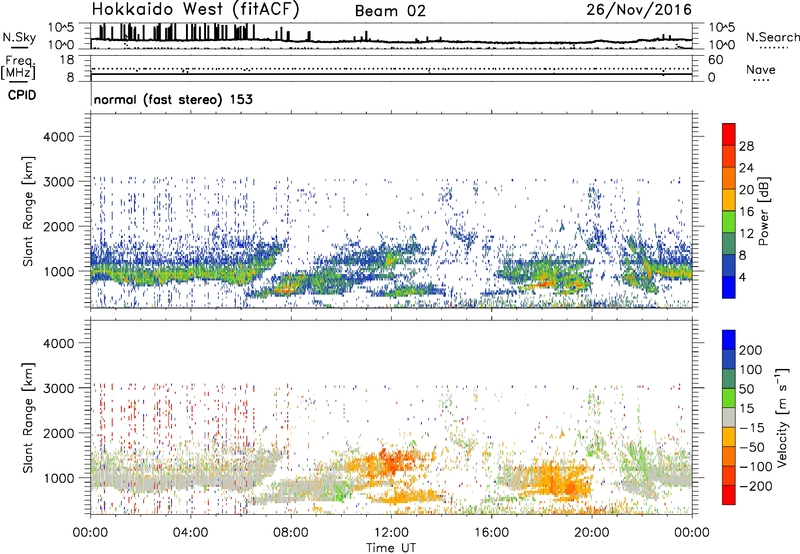Click the Beam 02 label
Image resolution: width=800 pixels, height=554 pixels.
(x=390, y=11)
